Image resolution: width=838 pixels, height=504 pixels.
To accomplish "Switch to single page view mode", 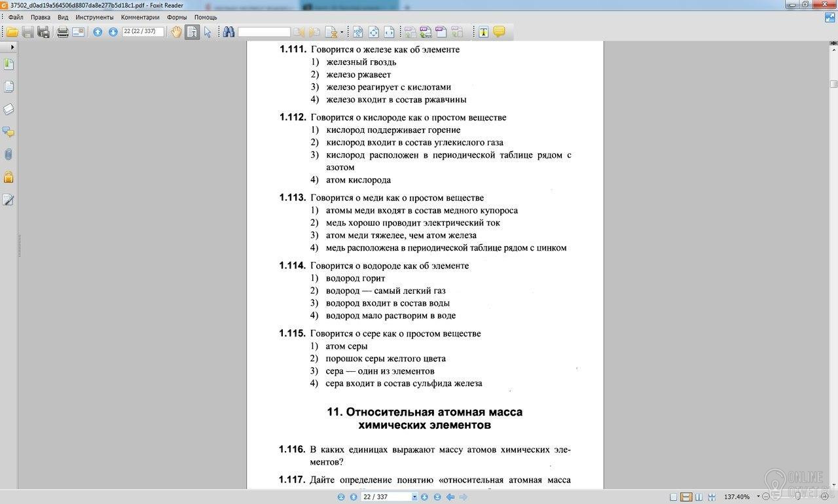I will coord(674,497).
